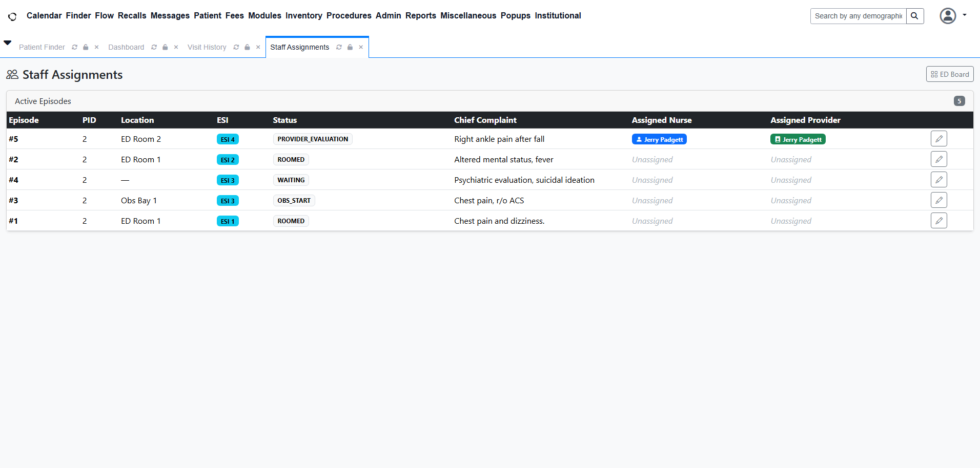Switch to the Dashboard tab
This screenshot has height=468, width=980.
click(x=126, y=47)
